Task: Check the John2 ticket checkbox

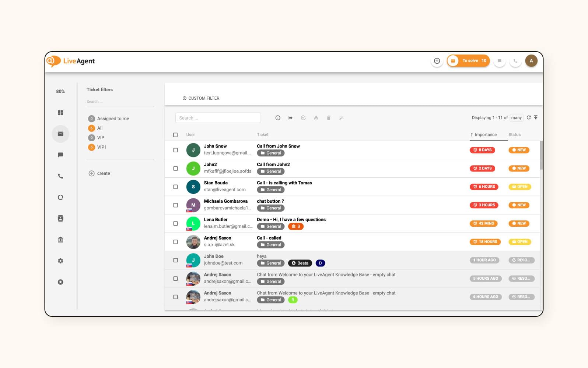Action: tap(175, 169)
